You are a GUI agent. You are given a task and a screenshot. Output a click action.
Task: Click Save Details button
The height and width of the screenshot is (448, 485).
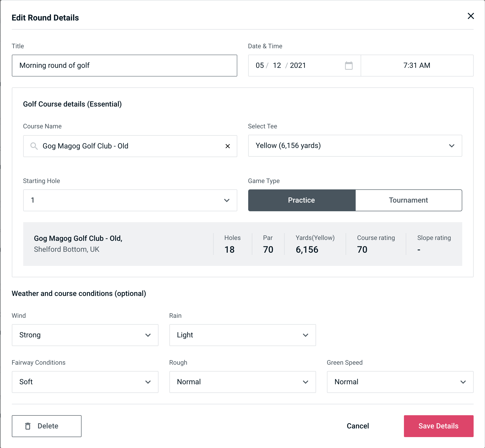point(438,426)
